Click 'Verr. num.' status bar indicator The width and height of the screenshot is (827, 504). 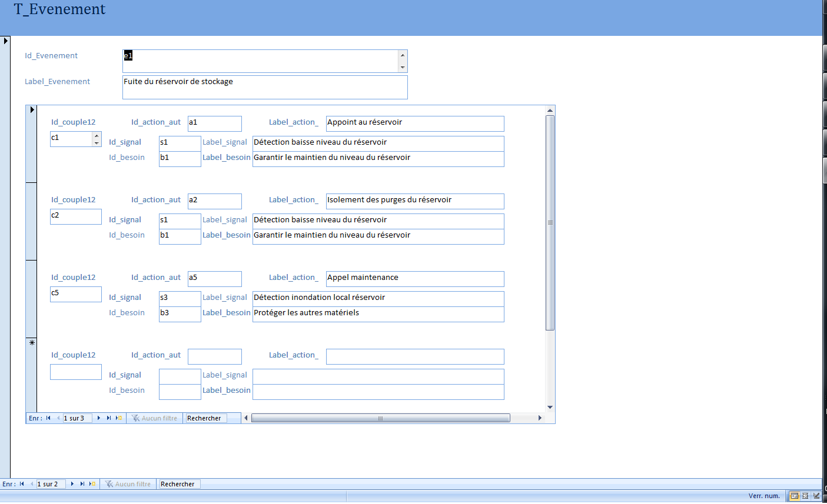(764, 496)
